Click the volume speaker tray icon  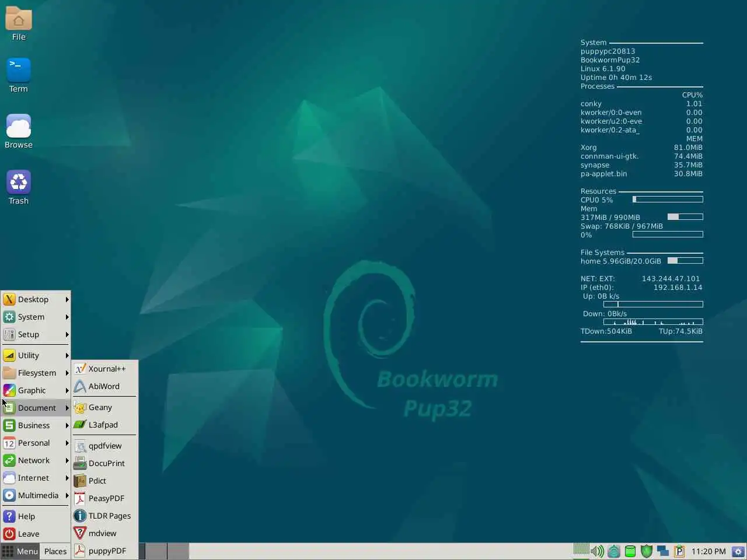point(597,551)
